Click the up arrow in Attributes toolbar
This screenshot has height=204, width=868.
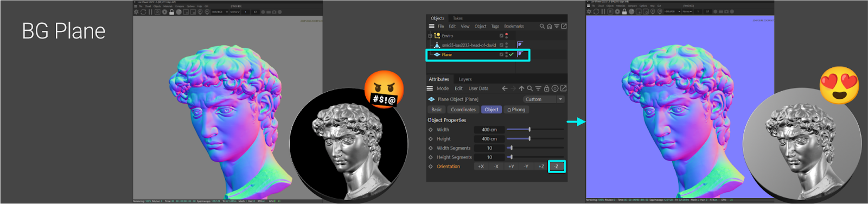521,88
